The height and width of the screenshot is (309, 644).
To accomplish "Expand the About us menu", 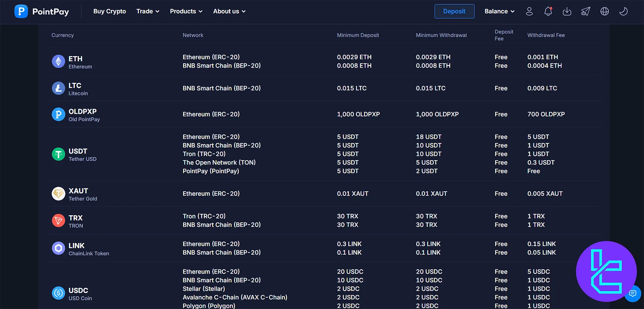I will pos(229,11).
